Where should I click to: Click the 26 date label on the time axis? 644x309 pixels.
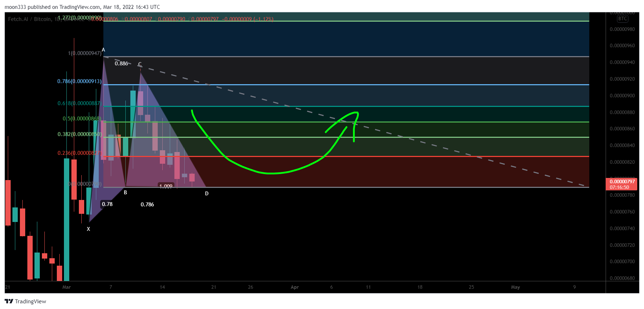click(250, 287)
